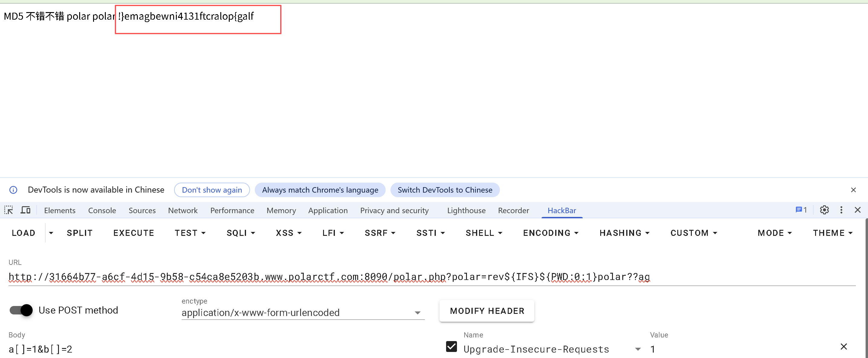The width and height of the screenshot is (868, 358).
Task: Click the MODIFY HEADER button
Action: click(x=487, y=311)
